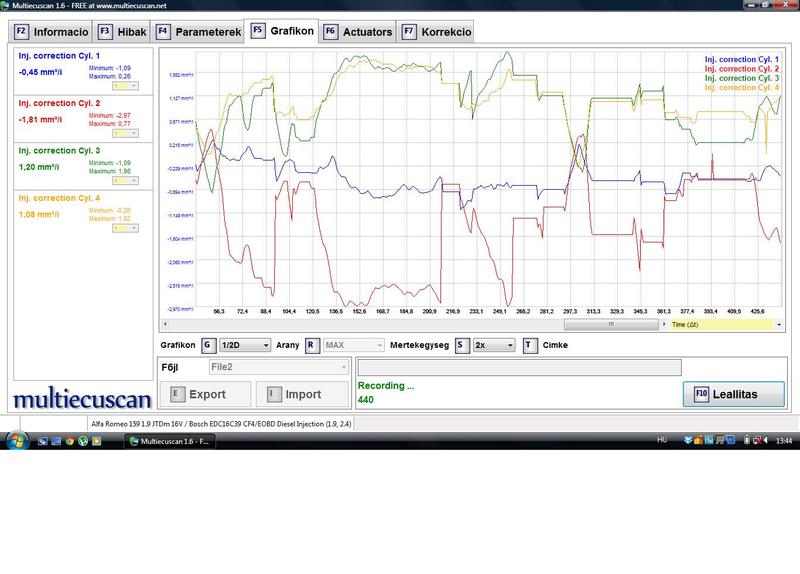Viewport: 800px width, 574px height.
Task: Open the Cyl. 1 color dropdown
Action: pos(127,86)
